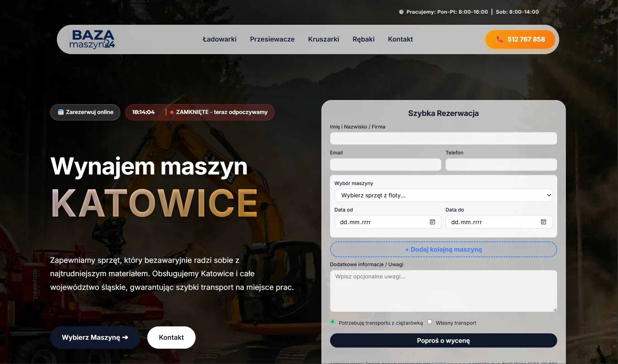Open Kontakt in the top navigation
The width and height of the screenshot is (618, 364).
tap(400, 39)
